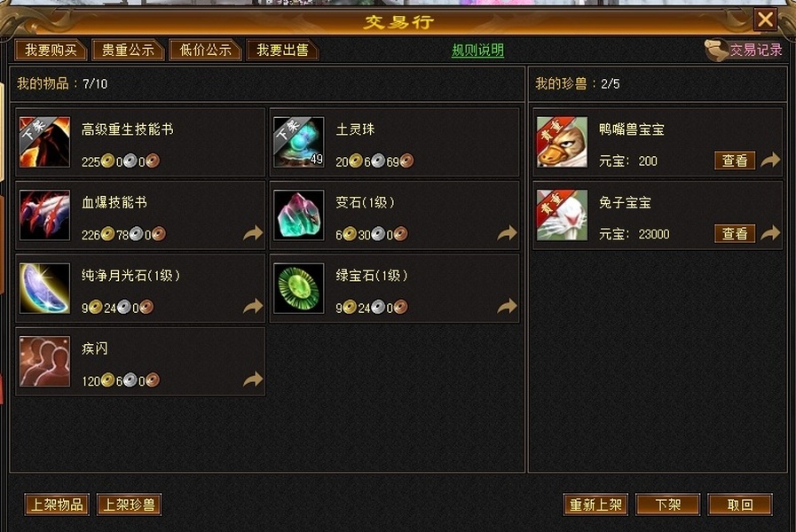
Task: Click the 兔子宝宝 pet portrait
Action: 562,215
